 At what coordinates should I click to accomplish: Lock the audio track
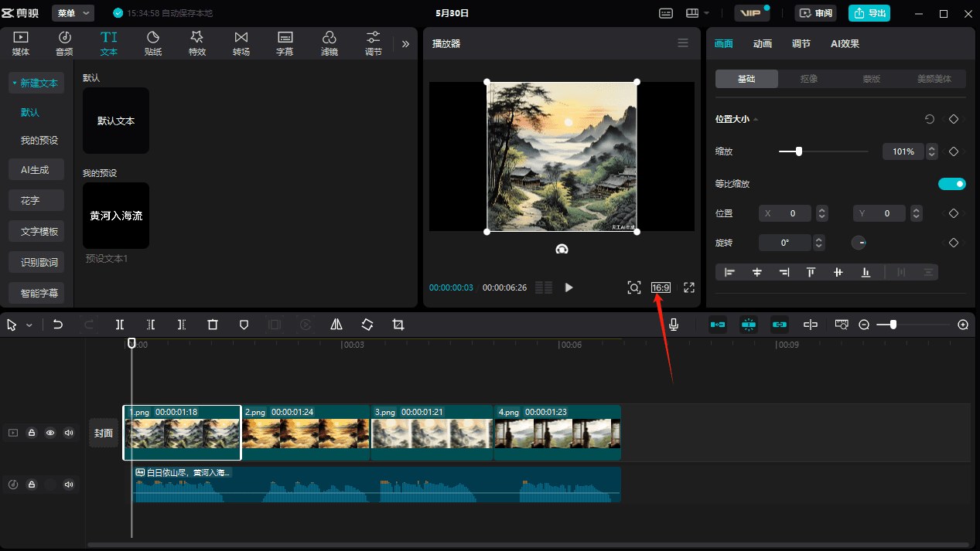(x=32, y=485)
